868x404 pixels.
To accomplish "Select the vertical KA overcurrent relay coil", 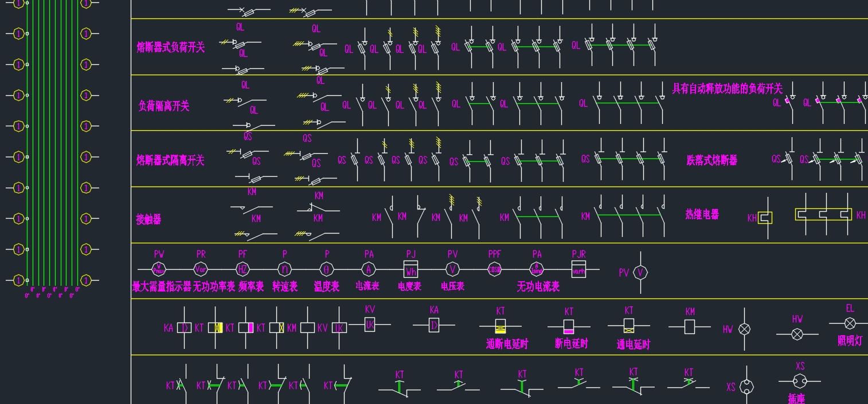I will [x=185, y=328].
